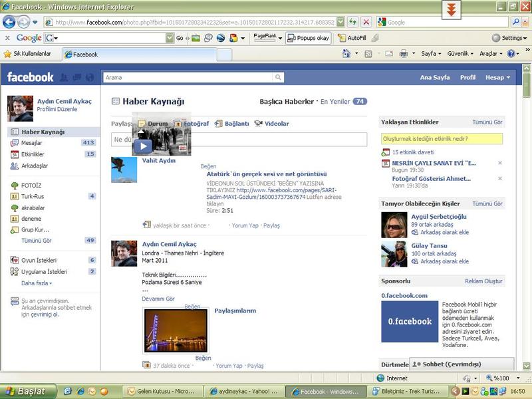This screenshot has width=532, height=399.
Task: Click the Help question mark icon
Action: coord(511,54)
